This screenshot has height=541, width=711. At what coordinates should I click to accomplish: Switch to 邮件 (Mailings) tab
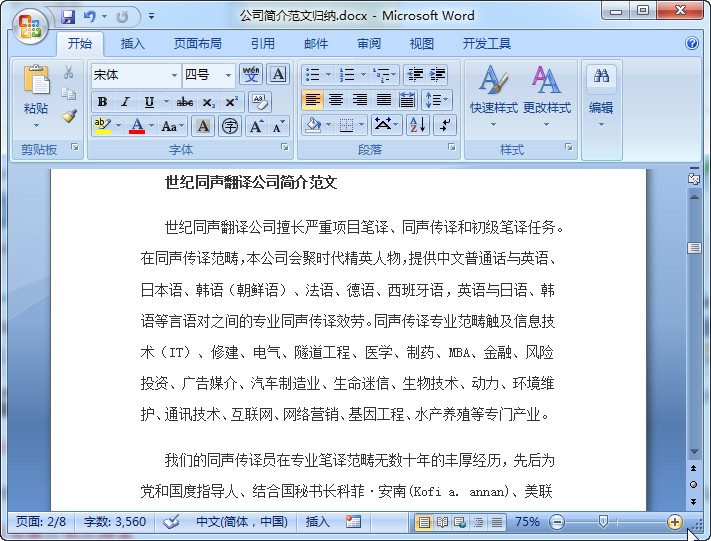(x=316, y=44)
